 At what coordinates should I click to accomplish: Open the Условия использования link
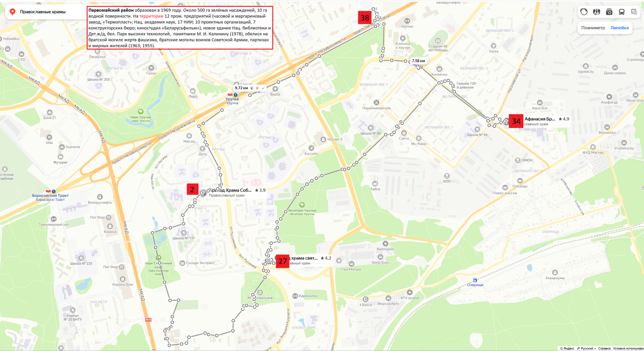(628, 348)
